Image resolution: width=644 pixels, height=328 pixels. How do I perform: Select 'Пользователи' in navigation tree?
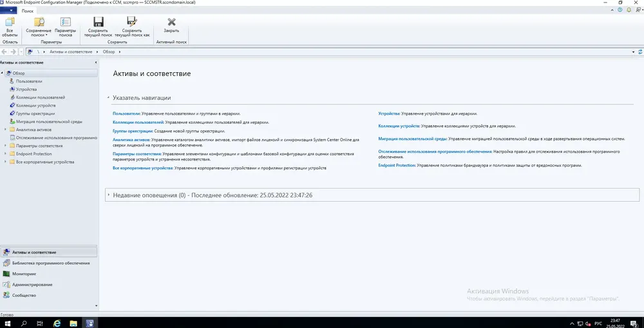click(29, 81)
